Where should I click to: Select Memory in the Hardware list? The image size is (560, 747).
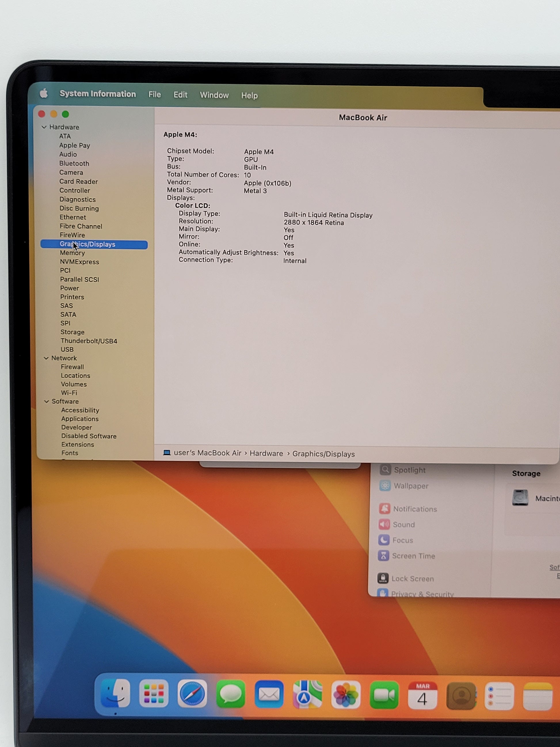click(72, 253)
